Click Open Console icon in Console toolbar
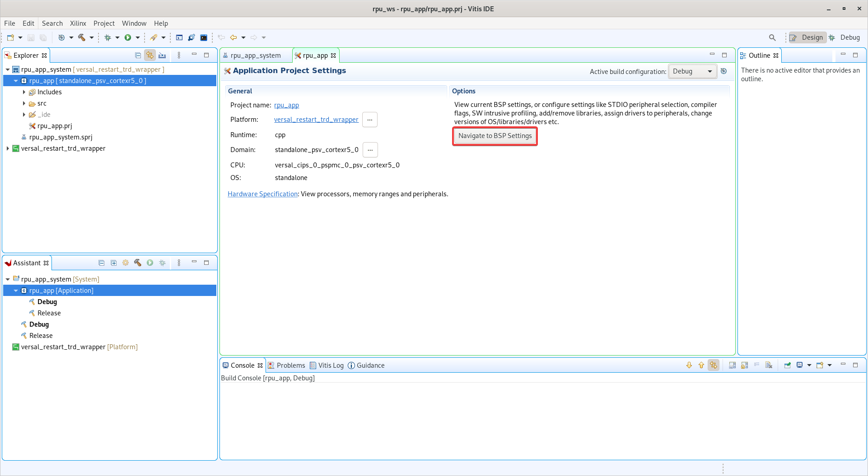The height and width of the screenshot is (476, 868). pyautogui.click(x=820, y=365)
